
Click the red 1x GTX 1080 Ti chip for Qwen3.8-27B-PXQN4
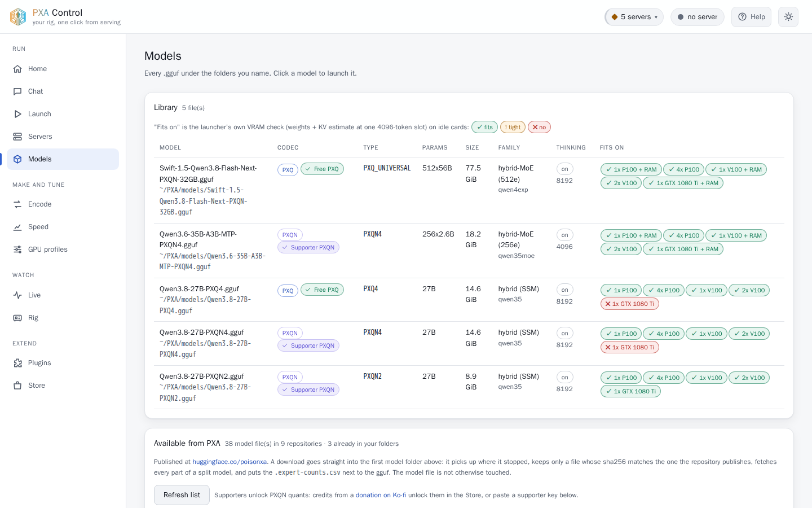point(630,348)
